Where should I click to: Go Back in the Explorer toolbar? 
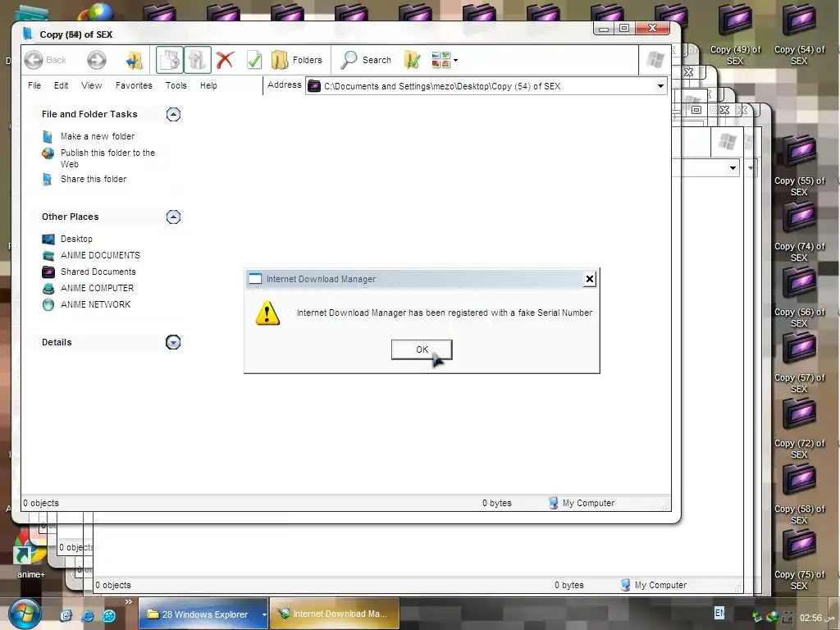pyautogui.click(x=46, y=60)
